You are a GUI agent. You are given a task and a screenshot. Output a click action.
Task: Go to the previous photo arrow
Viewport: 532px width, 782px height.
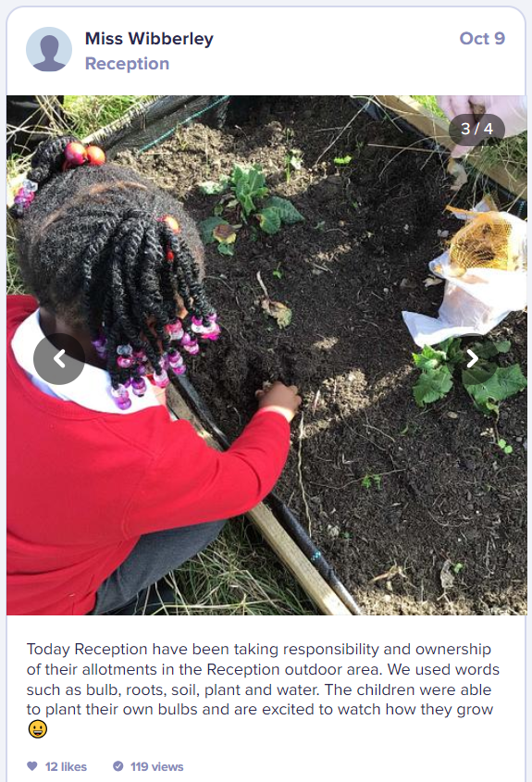tap(59, 358)
